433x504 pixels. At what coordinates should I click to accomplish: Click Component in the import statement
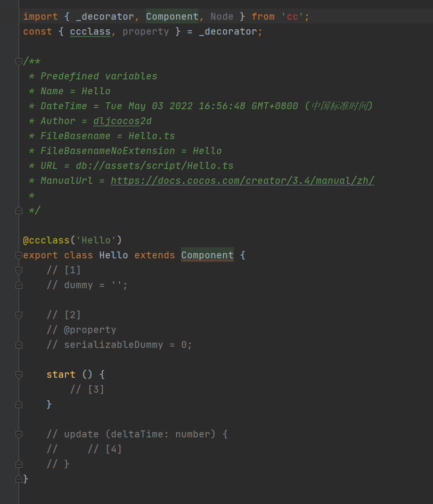(172, 17)
